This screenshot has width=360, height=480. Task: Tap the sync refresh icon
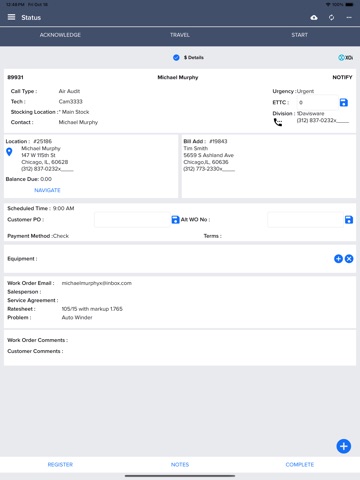[331, 17]
